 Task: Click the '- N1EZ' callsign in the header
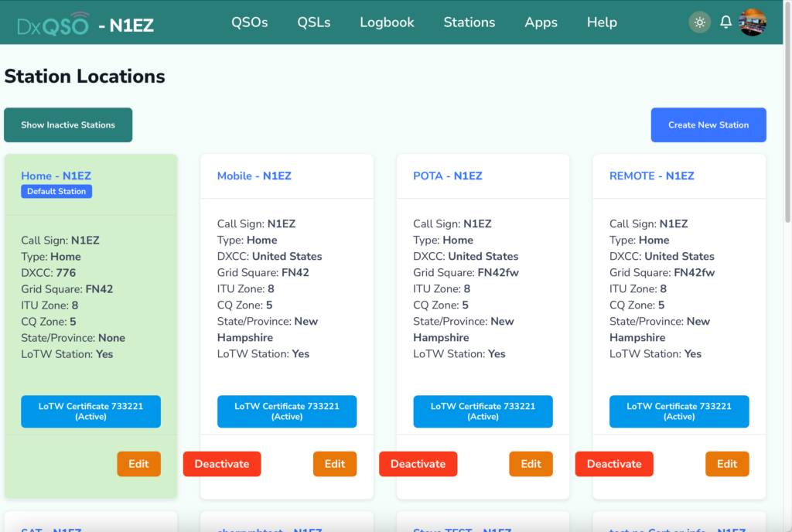click(126, 26)
